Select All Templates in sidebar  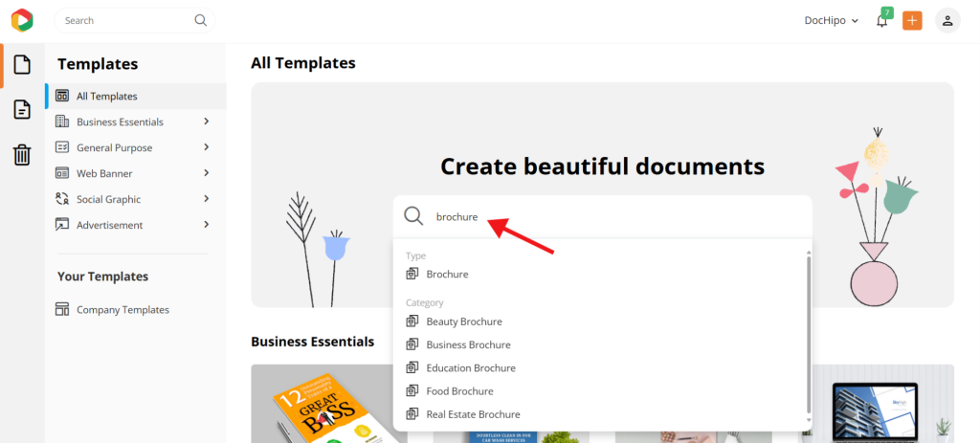[136, 96]
